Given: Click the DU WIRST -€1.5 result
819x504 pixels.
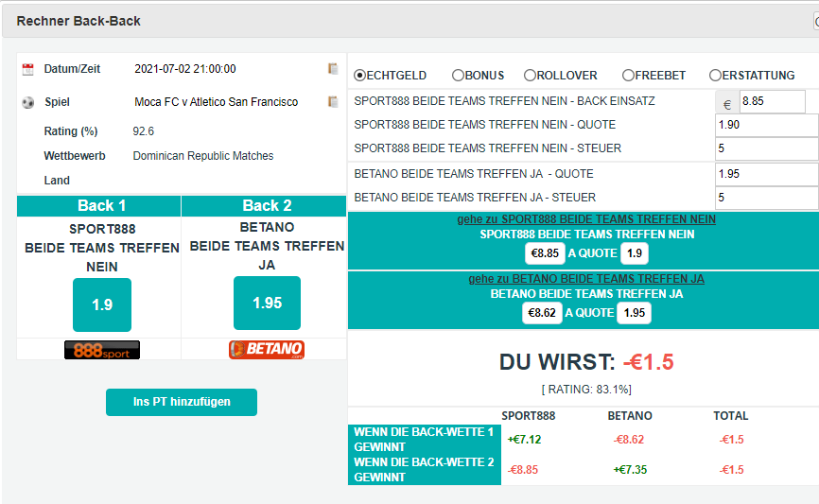Looking at the screenshot, I should click(586, 362).
